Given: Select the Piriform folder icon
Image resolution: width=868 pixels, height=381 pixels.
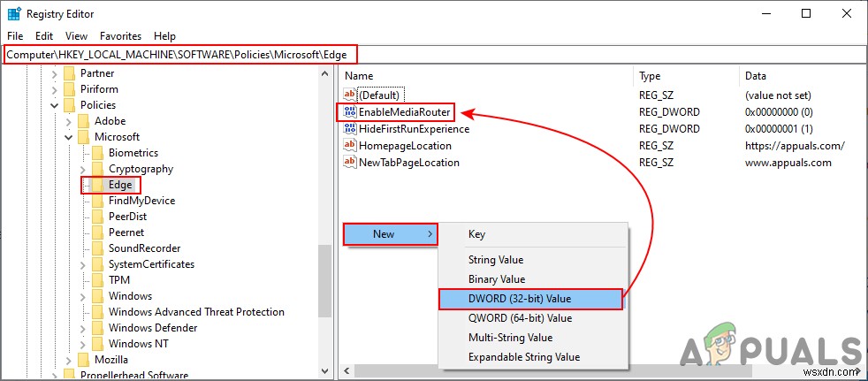Looking at the screenshot, I should 69,89.
